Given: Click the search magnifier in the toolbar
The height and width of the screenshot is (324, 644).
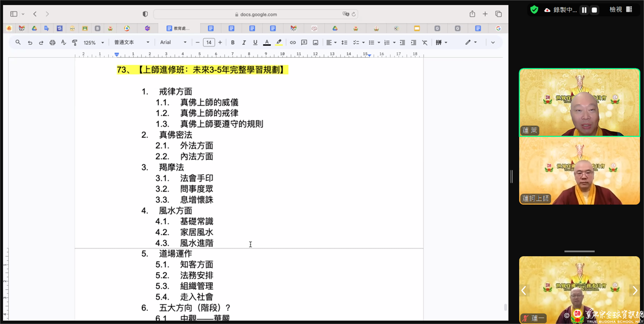Looking at the screenshot, I should [x=18, y=43].
